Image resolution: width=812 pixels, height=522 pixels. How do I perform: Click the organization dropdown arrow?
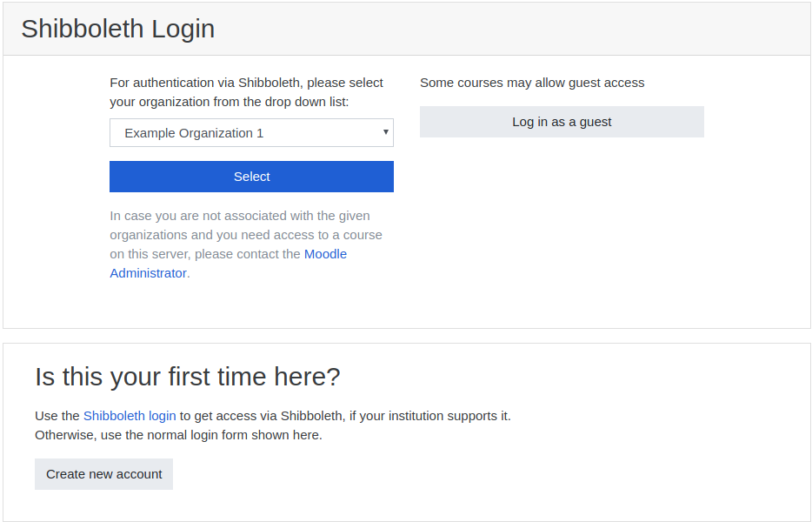click(x=385, y=132)
